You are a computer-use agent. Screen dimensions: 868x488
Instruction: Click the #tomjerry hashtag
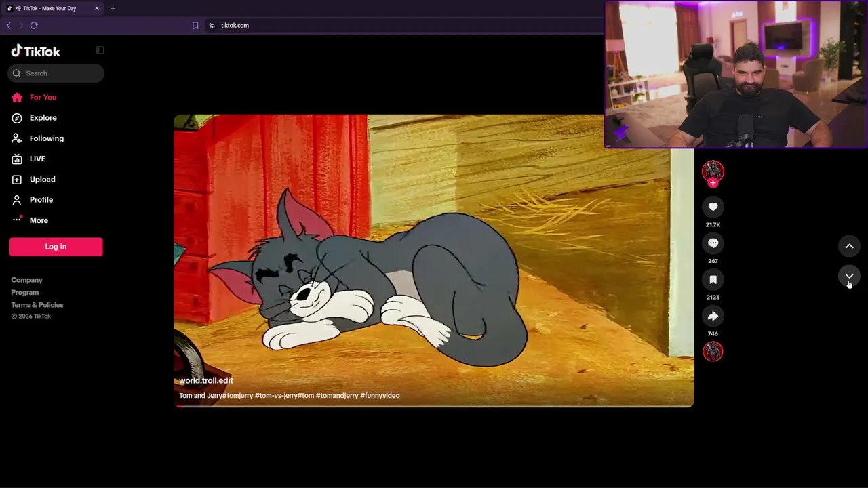(x=237, y=396)
